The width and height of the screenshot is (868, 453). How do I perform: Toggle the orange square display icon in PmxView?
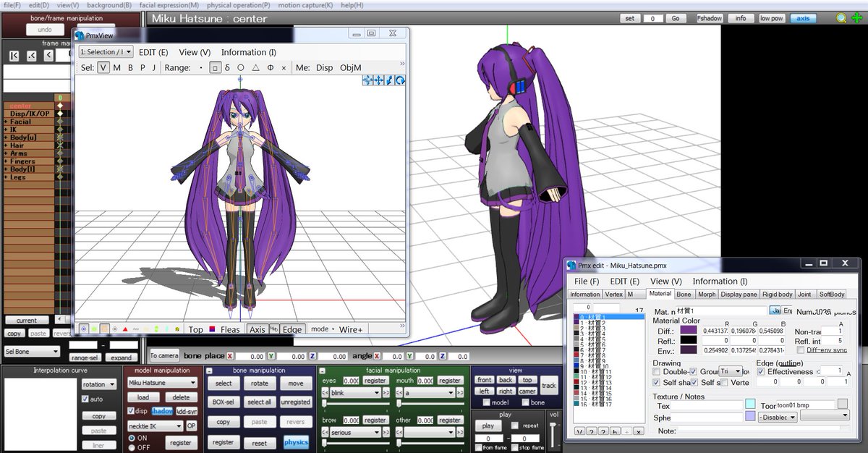(105, 329)
